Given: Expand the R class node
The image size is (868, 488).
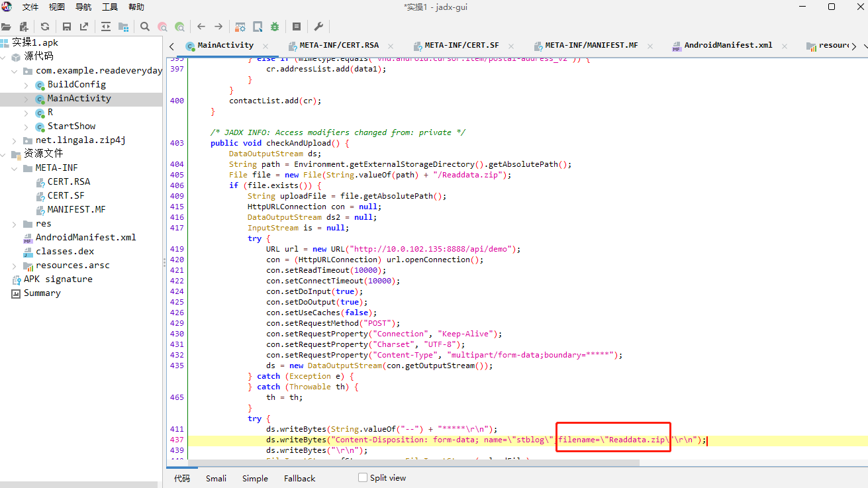Looking at the screenshot, I should click(x=26, y=113).
